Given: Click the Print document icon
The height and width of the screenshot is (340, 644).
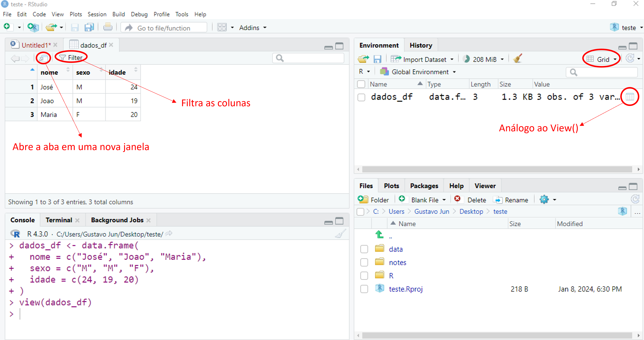Looking at the screenshot, I should [x=108, y=27].
